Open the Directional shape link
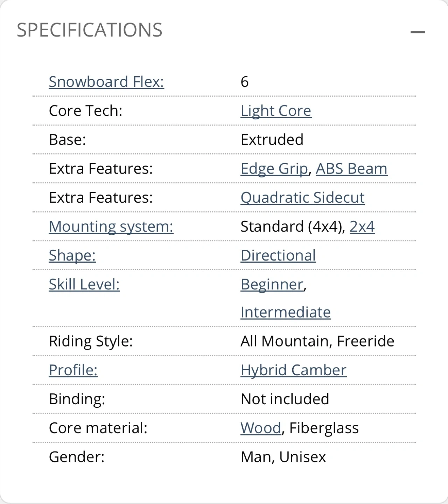 coord(278,255)
